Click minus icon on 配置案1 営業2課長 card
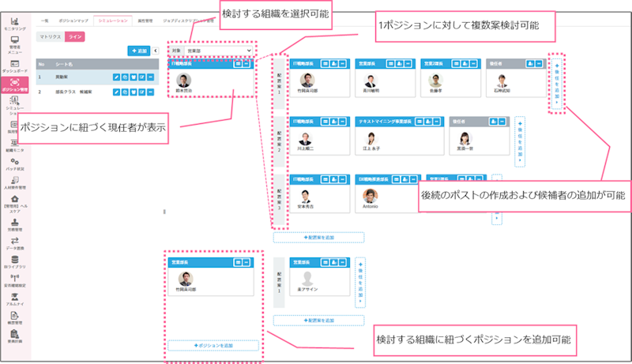 (473, 64)
